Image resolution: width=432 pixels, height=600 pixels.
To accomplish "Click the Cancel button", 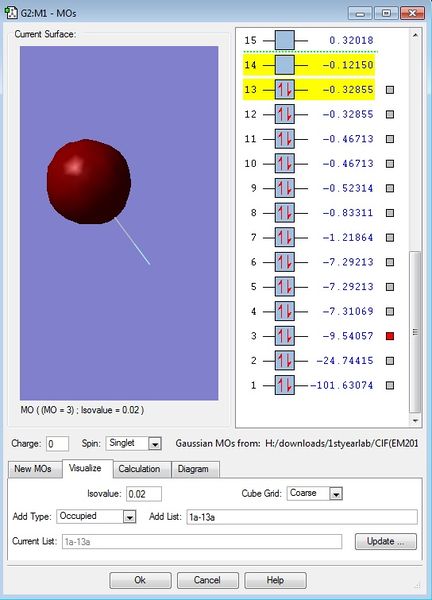I will coord(207,580).
